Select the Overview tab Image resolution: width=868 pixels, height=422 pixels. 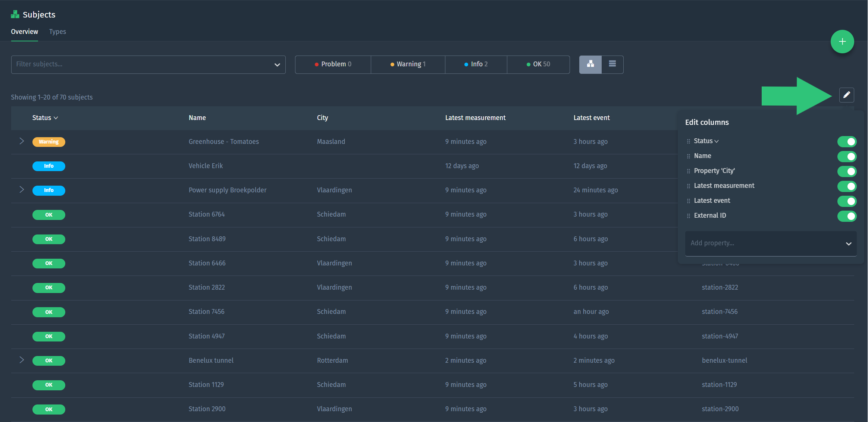pos(24,32)
